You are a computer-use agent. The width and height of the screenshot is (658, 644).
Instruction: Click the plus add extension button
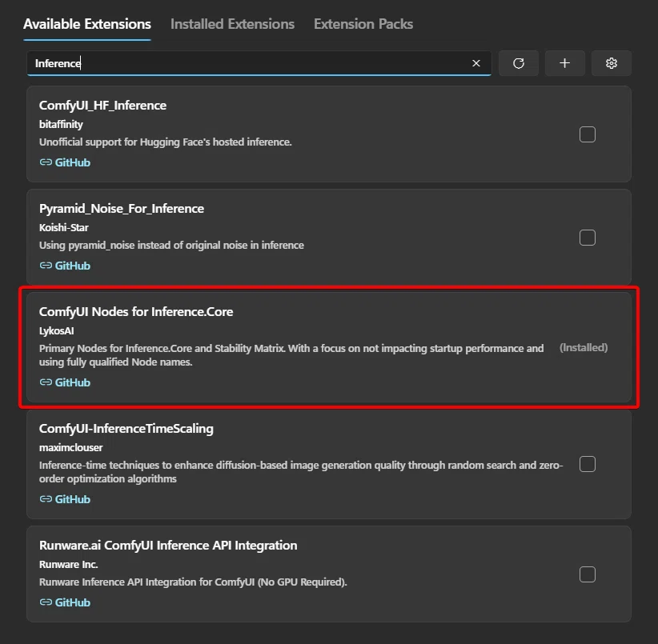pyautogui.click(x=565, y=63)
